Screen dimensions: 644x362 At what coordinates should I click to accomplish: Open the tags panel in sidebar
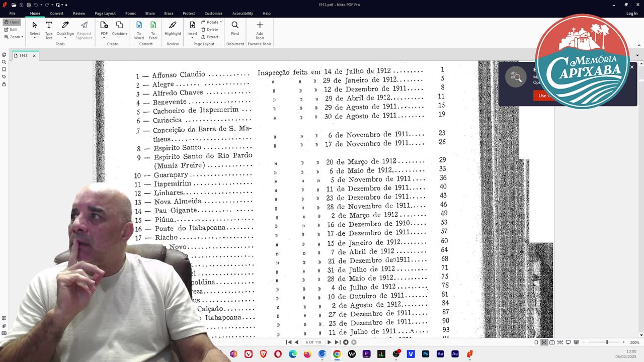pos(4,77)
